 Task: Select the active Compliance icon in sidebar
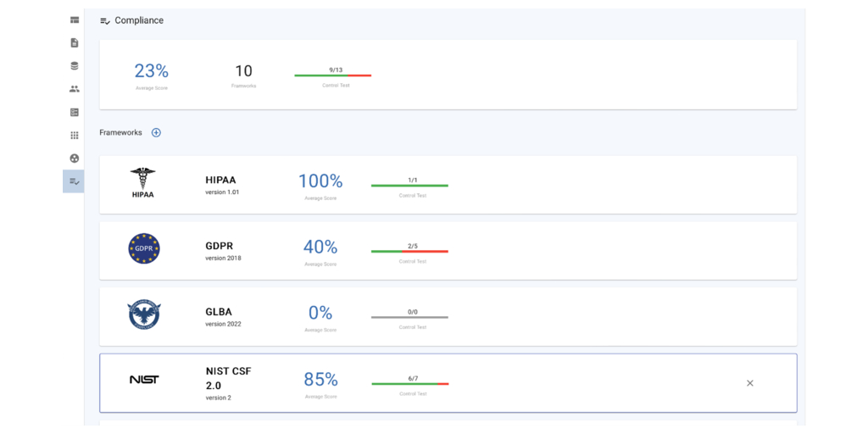point(75,181)
